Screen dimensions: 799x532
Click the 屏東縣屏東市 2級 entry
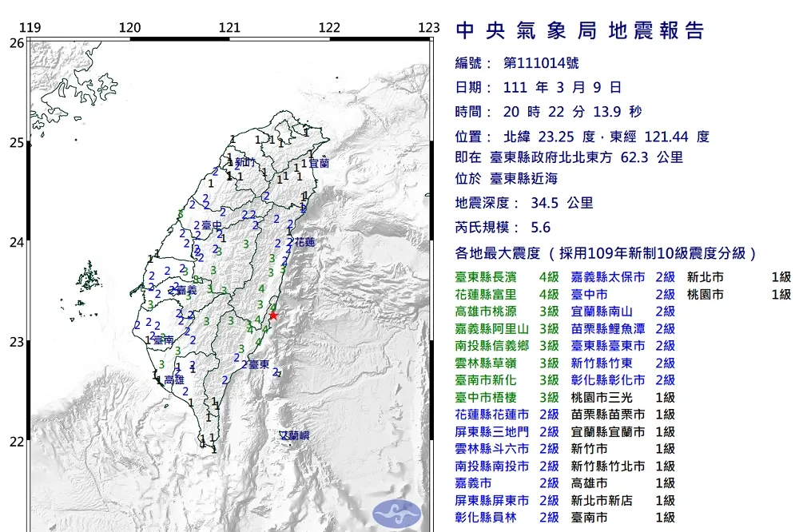click(x=507, y=500)
